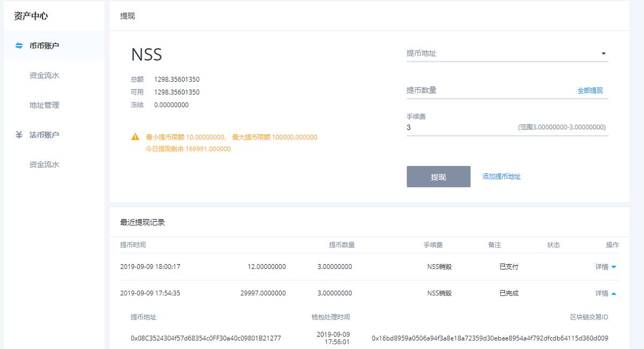Click the timestamp 2019-09-09 18:00:17
The height and width of the screenshot is (349, 644).
(150, 266)
